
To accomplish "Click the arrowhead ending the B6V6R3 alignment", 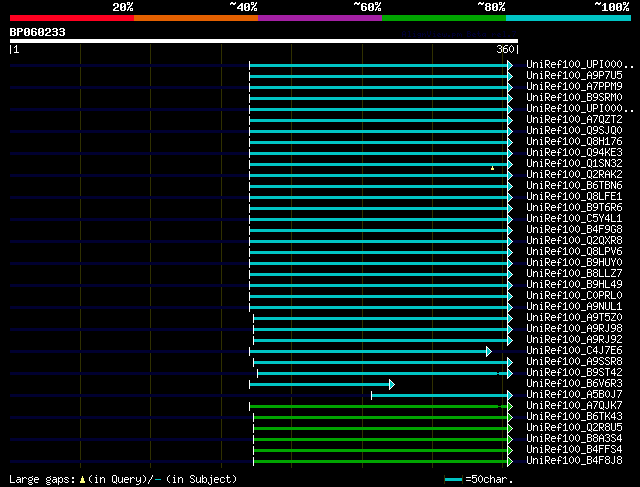I will tap(392, 385).
